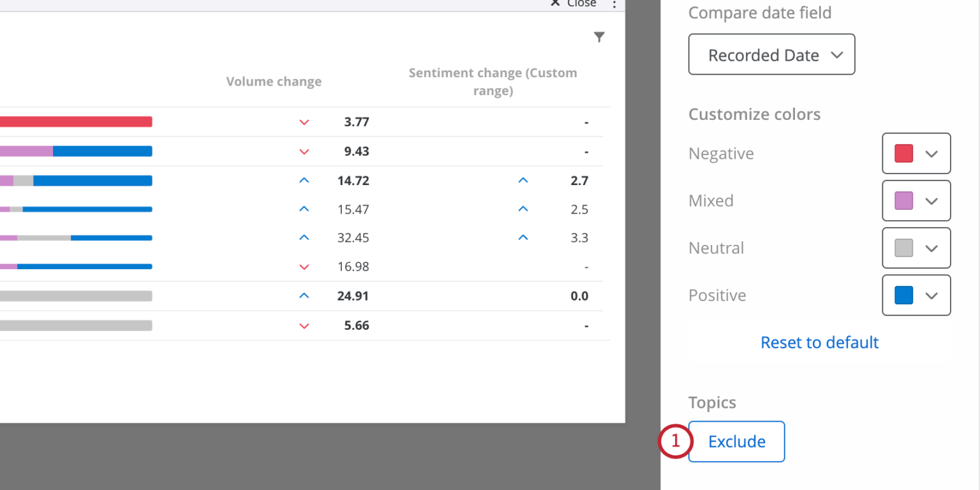Click the blue upward-change arrow next to 14.72

[304, 180]
